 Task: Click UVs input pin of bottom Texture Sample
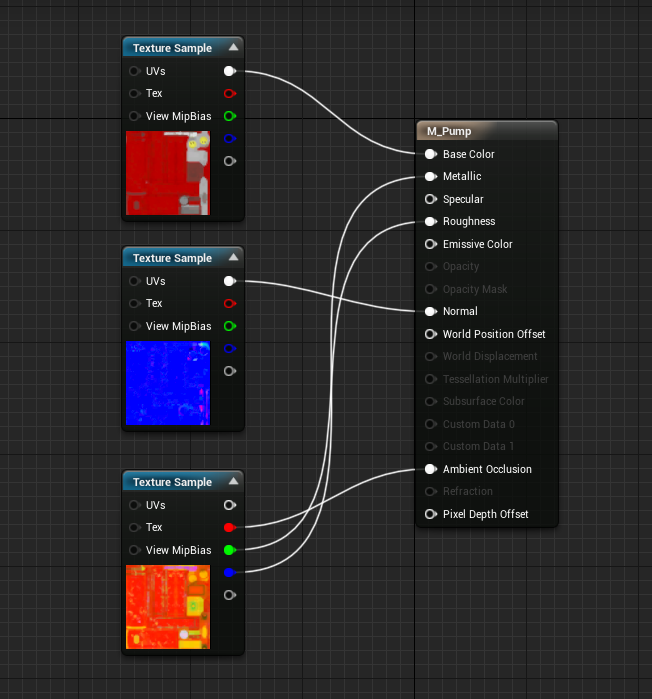pos(135,505)
